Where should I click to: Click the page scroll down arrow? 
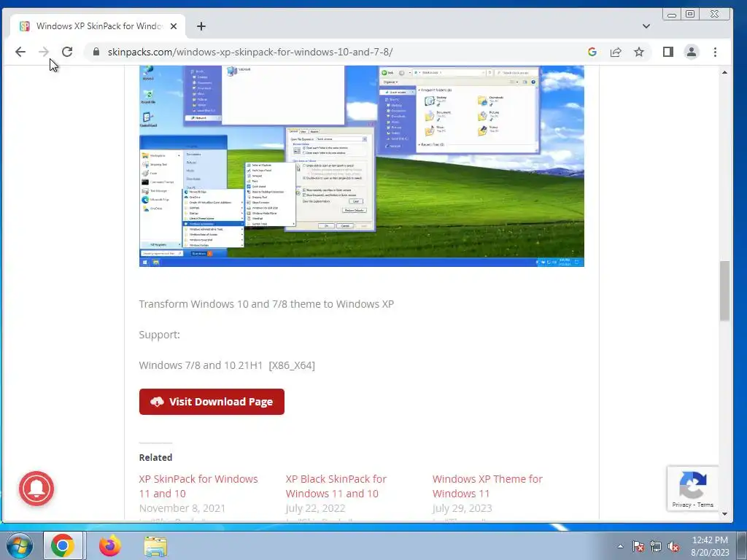tap(724, 514)
